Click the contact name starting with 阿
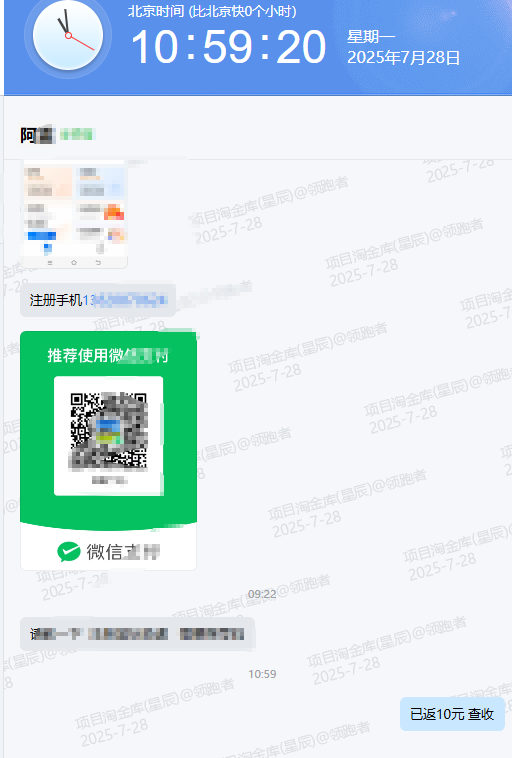The width and height of the screenshot is (512, 758). tap(37, 135)
